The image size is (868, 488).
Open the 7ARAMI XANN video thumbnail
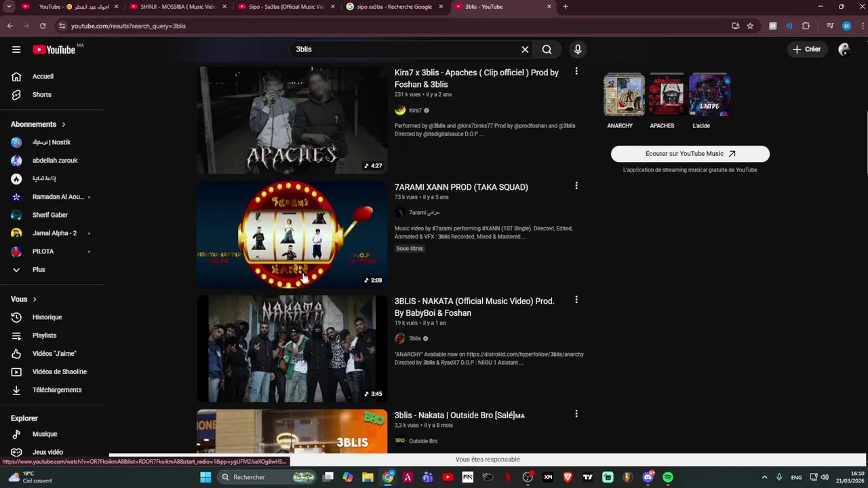pyautogui.click(x=292, y=235)
